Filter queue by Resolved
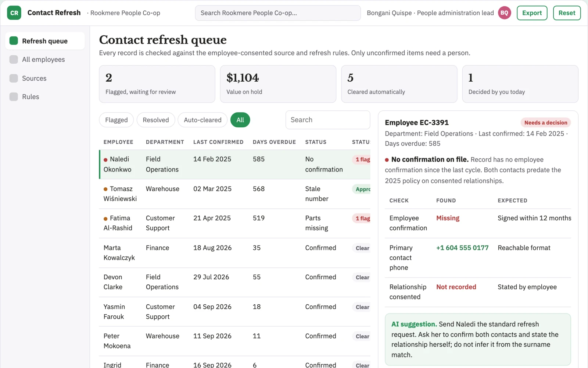 pyautogui.click(x=156, y=120)
